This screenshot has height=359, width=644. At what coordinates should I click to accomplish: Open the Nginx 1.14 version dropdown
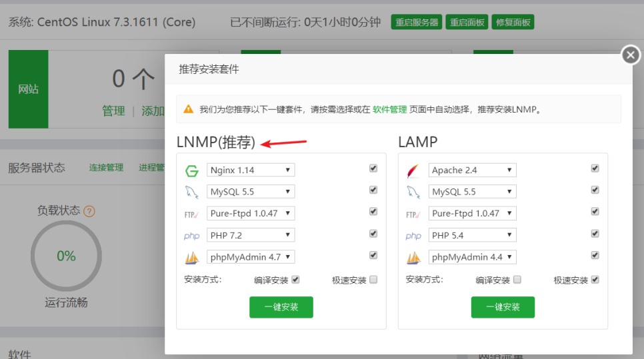click(251, 170)
